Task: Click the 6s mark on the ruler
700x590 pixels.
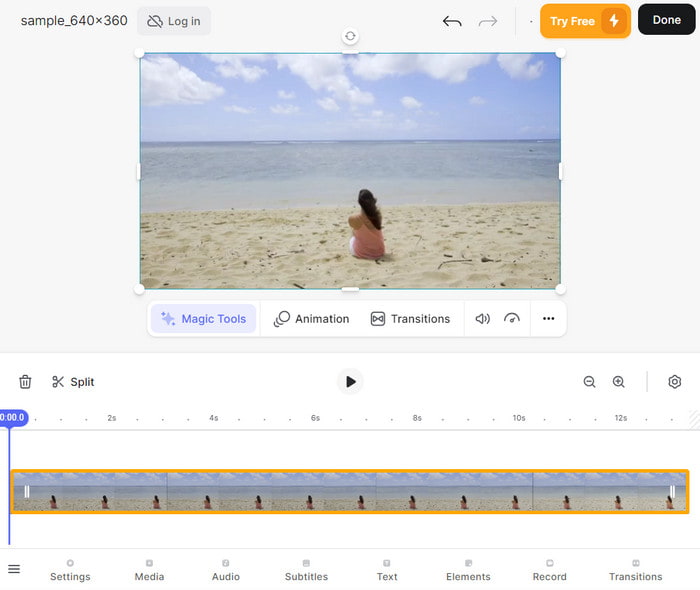Action: pos(315,418)
